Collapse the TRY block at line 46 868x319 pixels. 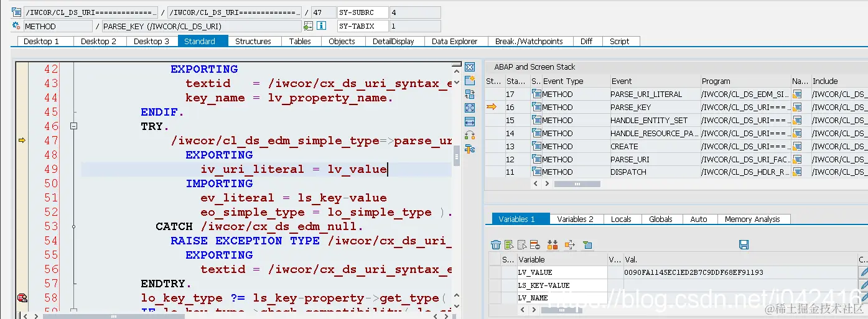[74, 126]
